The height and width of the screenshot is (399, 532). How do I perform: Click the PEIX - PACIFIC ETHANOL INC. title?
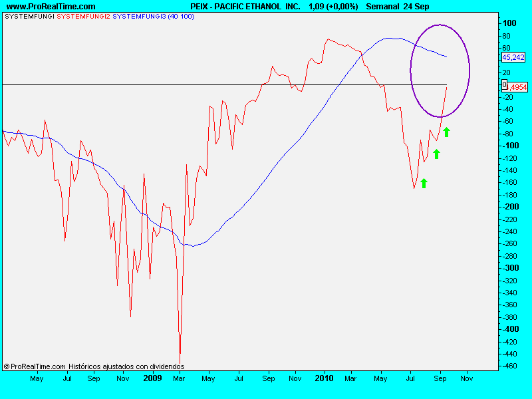click(x=245, y=7)
